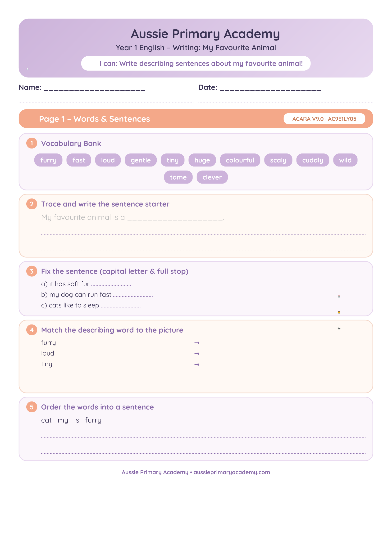The width and height of the screenshot is (392, 554).
Task: Select the 'tame' vocabulary word pill
Action: [178, 177]
